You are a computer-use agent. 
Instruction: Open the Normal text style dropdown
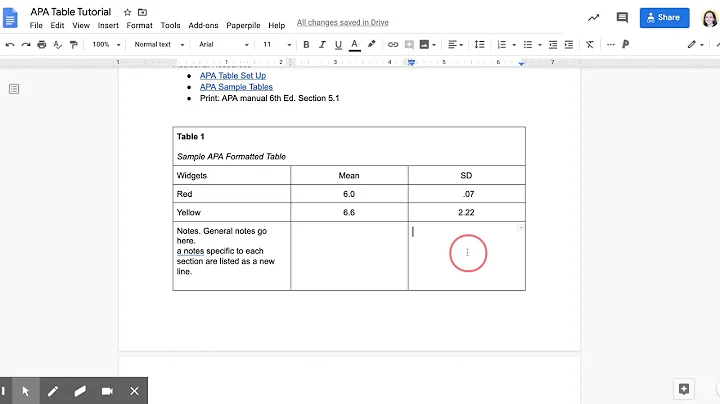159,45
